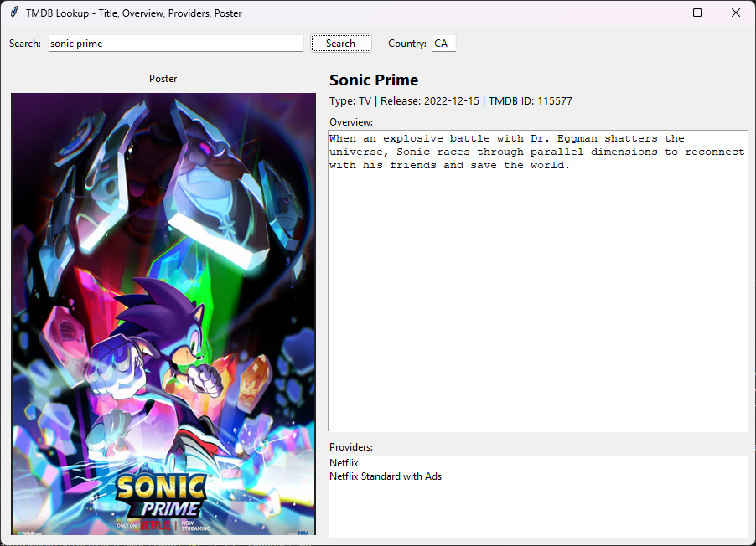Screen dimensions: 756x546
Task: Click the Sonic Prime logo on the poster
Action: tap(161, 495)
